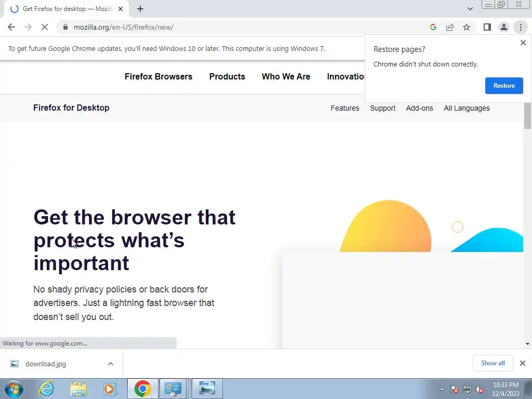Close the downloads bar
Image resolution: width=532 pixels, height=399 pixels.
523,363
